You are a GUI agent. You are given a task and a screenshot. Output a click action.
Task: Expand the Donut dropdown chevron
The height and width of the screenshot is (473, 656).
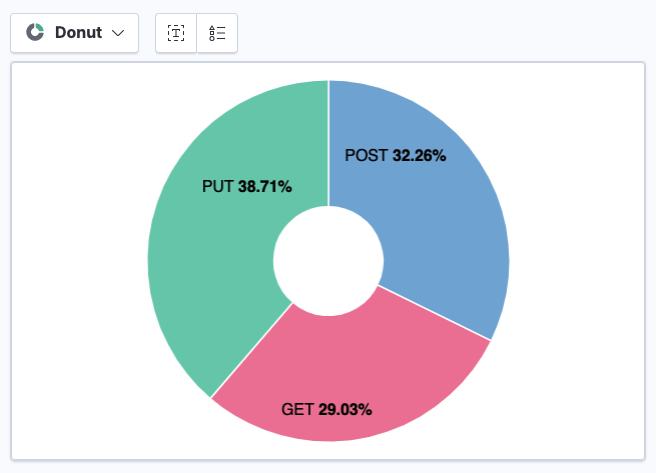pos(118,32)
